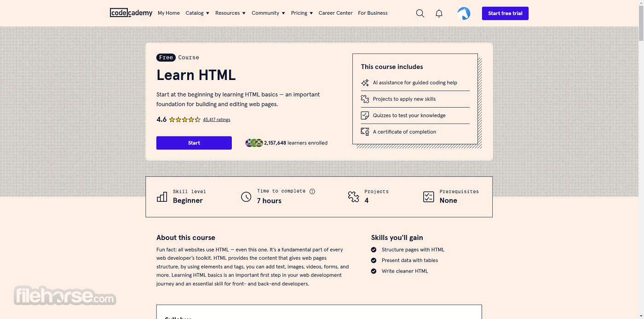Click the Quizzes checkbox icon

365,115
